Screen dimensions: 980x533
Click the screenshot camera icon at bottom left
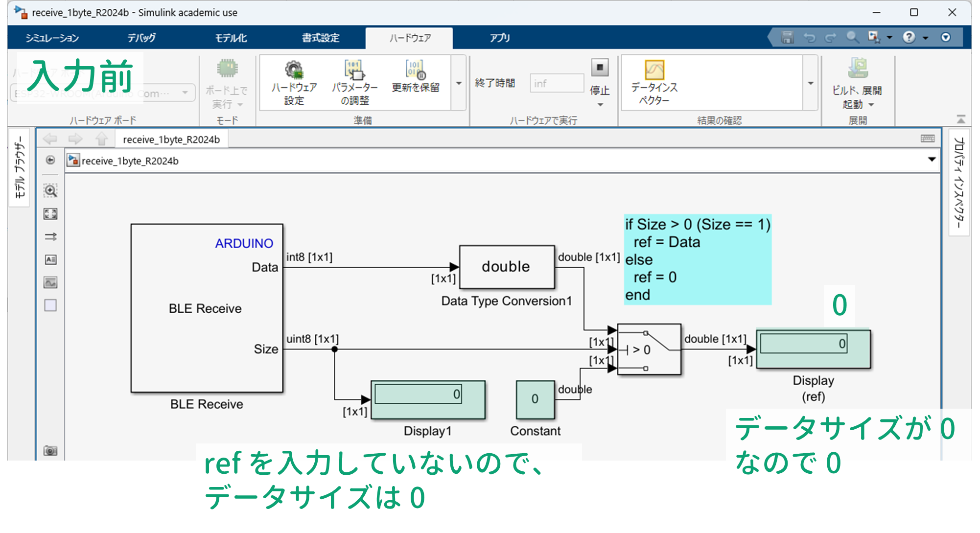(50, 450)
